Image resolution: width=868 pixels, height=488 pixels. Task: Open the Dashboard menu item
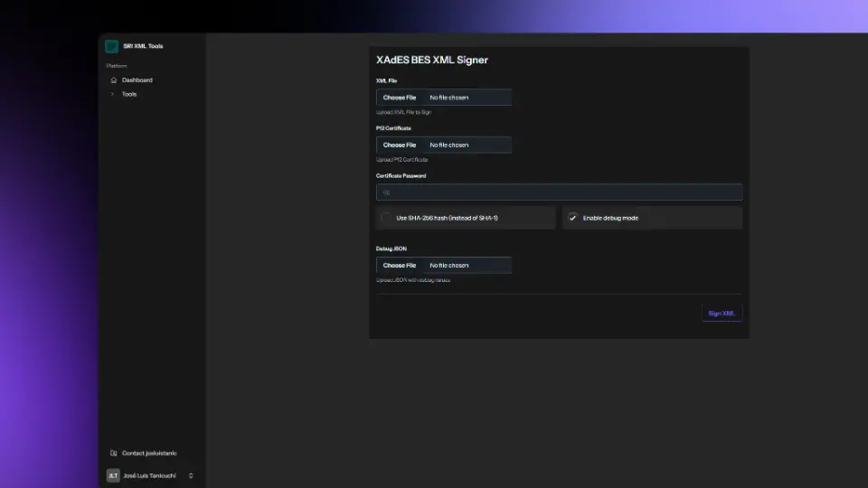(137, 80)
